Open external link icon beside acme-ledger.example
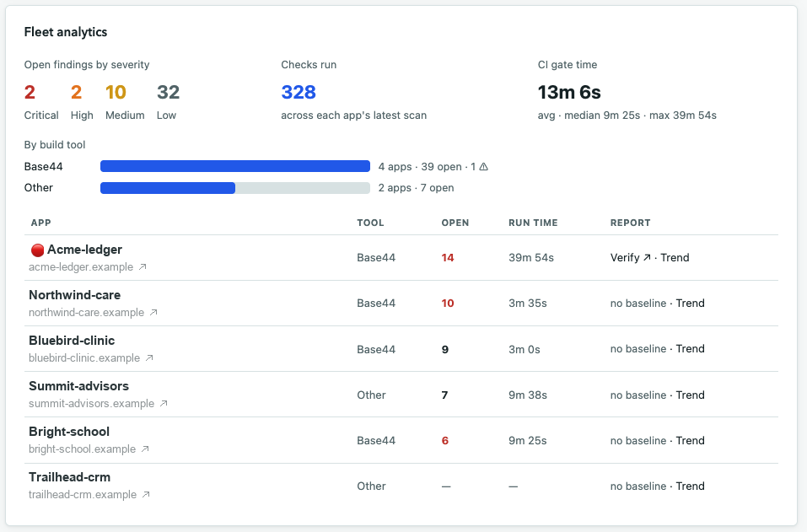This screenshot has height=532, width=807. (x=143, y=267)
